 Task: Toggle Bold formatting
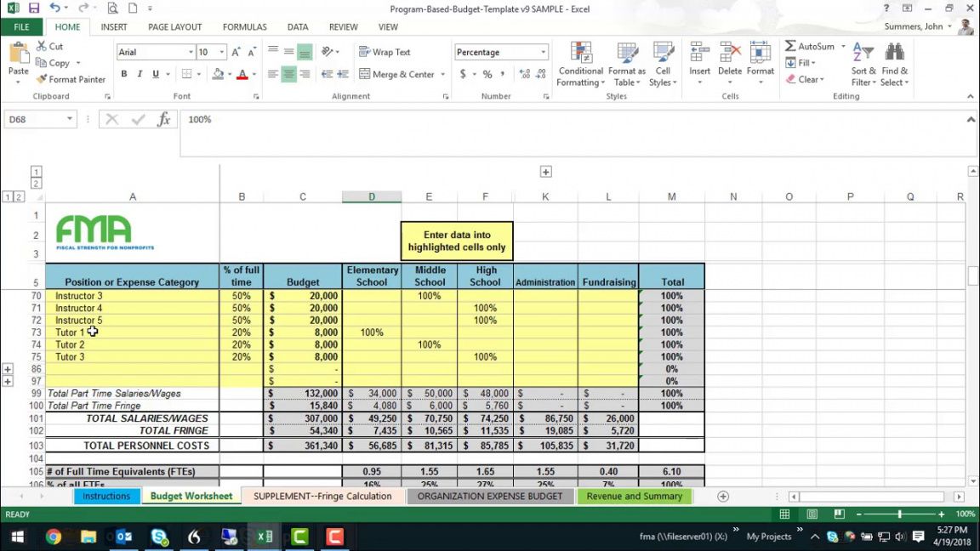coord(124,75)
